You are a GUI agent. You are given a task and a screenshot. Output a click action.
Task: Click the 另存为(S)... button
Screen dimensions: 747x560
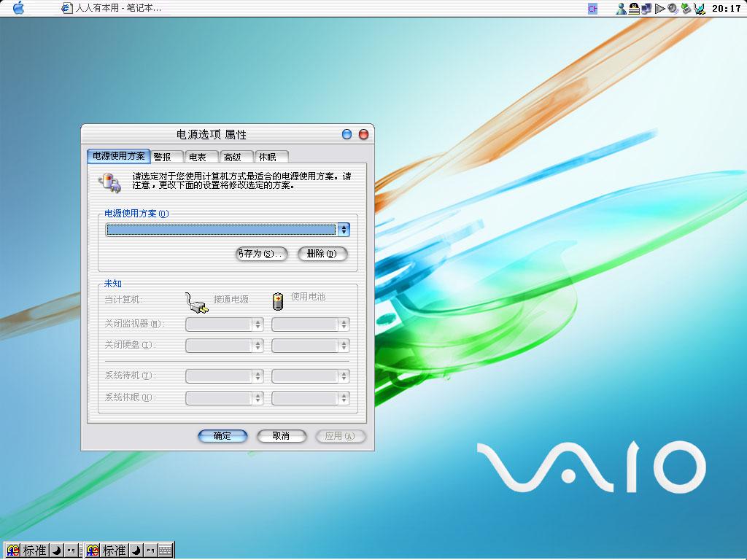click(x=262, y=254)
